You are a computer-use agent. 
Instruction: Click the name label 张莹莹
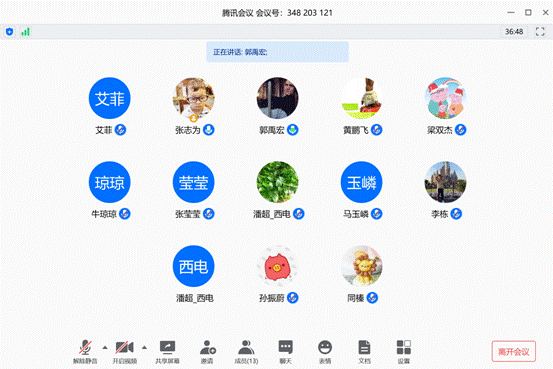[x=188, y=214]
